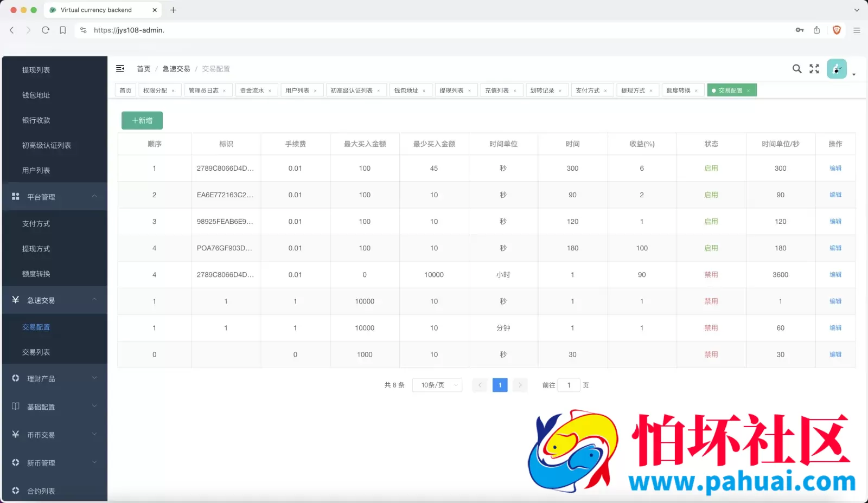868x503 pixels.
Task: Go to the previous page arrow
Action: [480, 385]
